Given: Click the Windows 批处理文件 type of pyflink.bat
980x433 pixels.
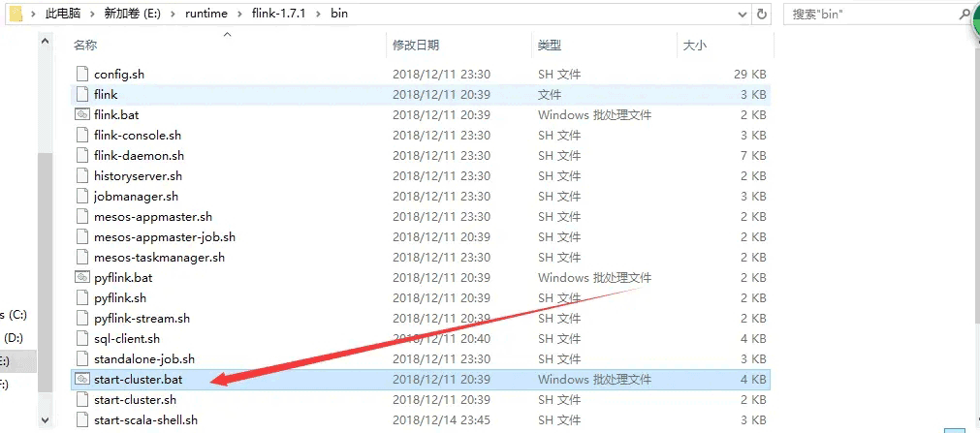Looking at the screenshot, I should click(x=594, y=277).
